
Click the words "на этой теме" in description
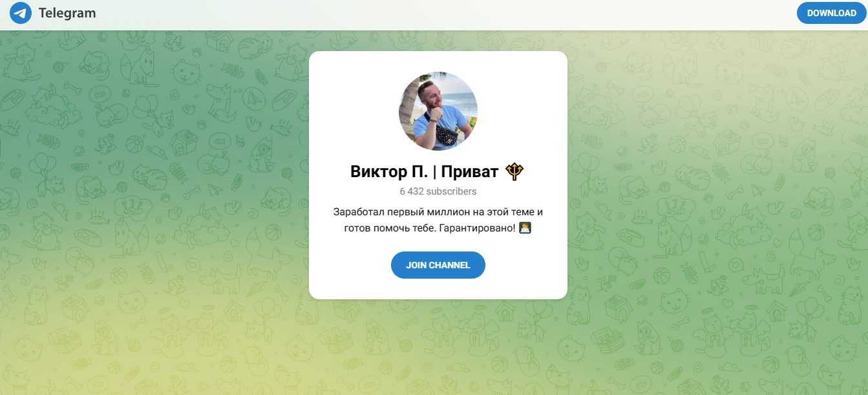504,212
